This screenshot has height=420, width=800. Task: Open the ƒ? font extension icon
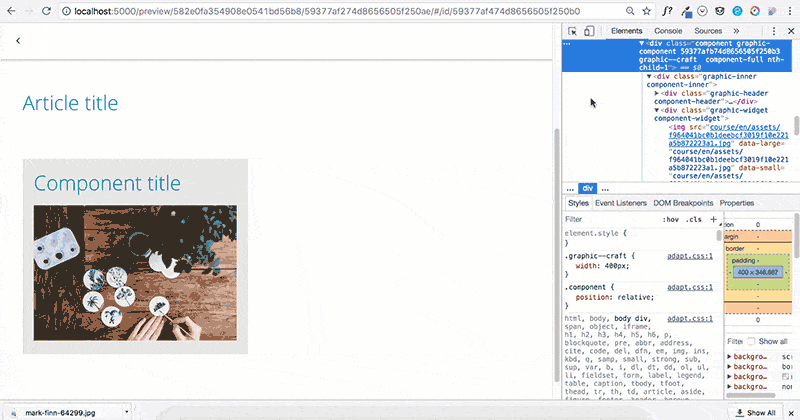point(667,11)
